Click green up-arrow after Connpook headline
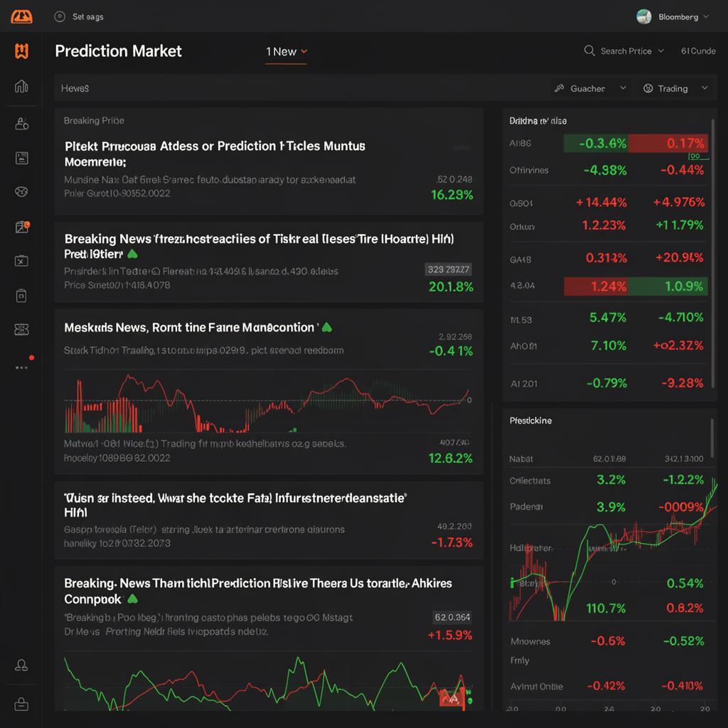Screen dimensions: 728x728 click(x=132, y=599)
